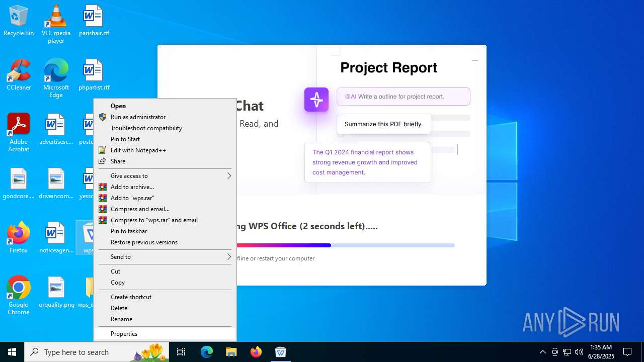644x362 pixels.
Task: Open volume control tray icon
Action: [x=579, y=352]
